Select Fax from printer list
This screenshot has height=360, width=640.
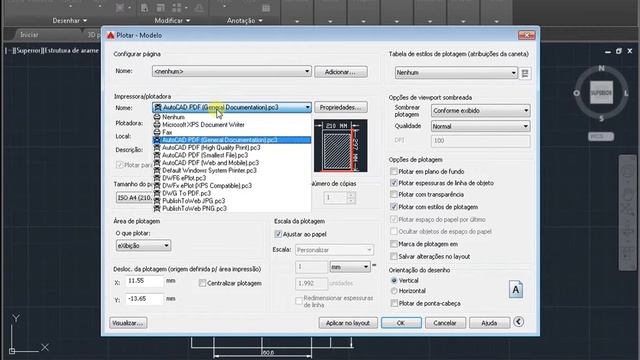tap(231, 132)
